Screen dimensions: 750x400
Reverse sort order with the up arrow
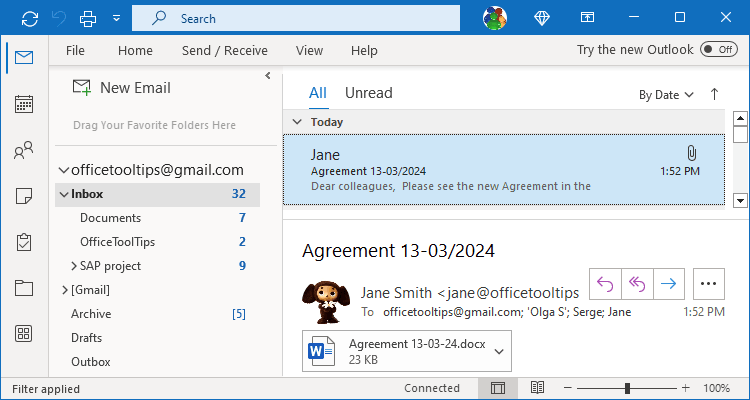[714, 94]
